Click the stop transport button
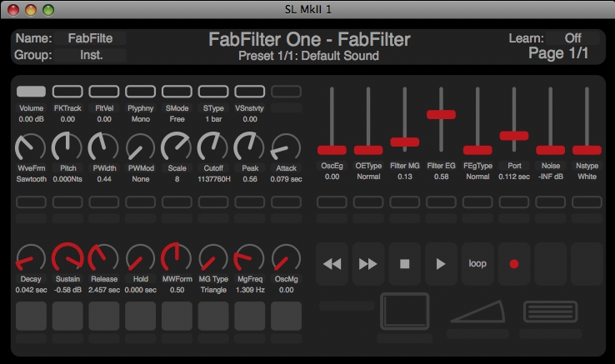The width and height of the screenshot is (615, 364). 404,264
